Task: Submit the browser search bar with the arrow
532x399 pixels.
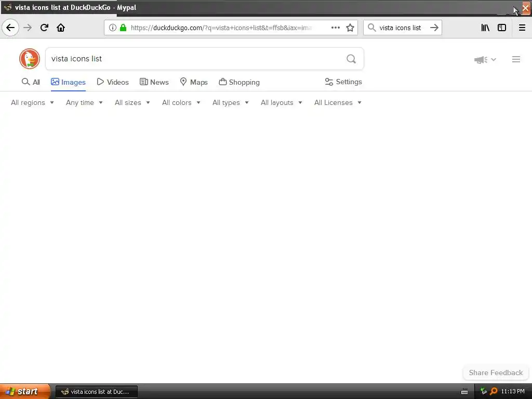Action: click(x=434, y=28)
